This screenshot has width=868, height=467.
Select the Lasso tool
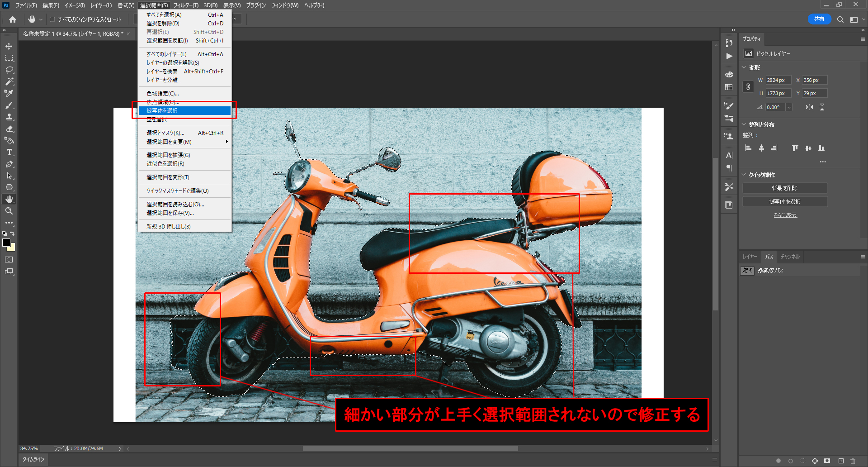click(x=9, y=70)
